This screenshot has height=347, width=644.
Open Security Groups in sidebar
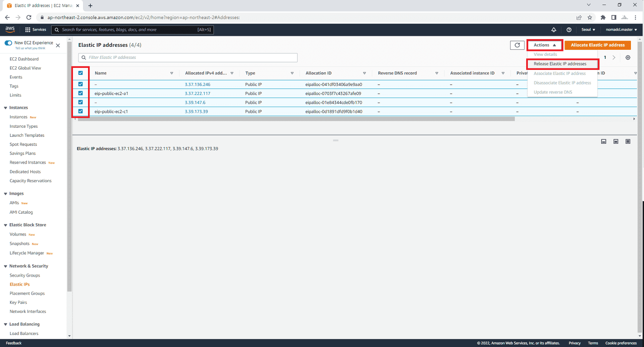click(25, 276)
